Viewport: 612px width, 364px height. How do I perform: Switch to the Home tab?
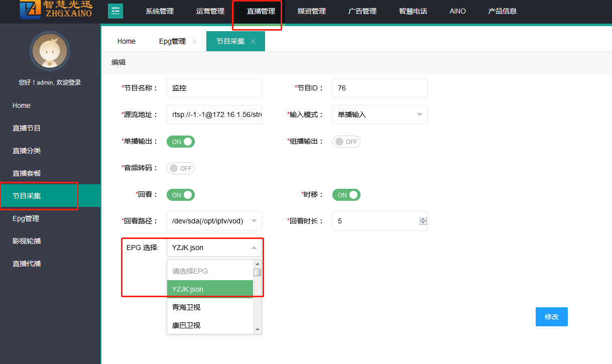pos(127,41)
